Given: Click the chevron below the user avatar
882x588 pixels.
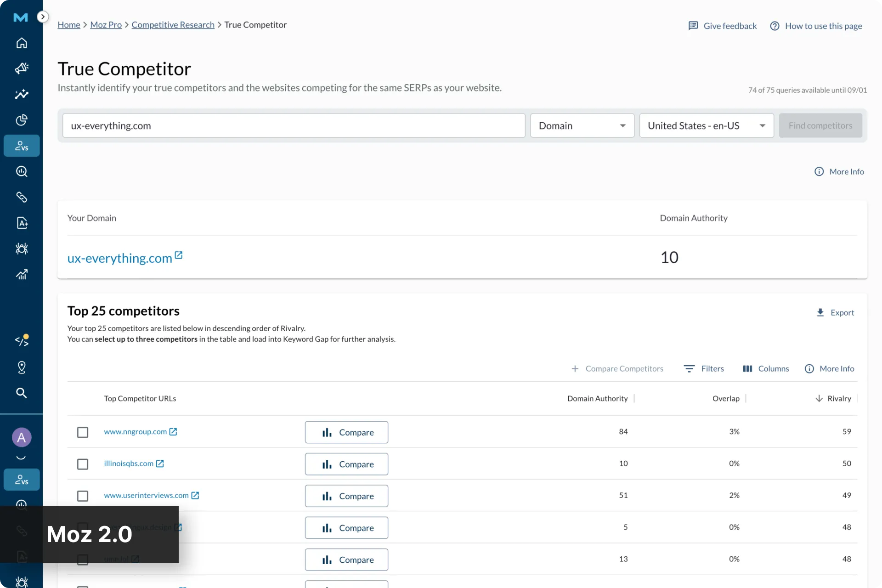Looking at the screenshot, I should 21,458.
